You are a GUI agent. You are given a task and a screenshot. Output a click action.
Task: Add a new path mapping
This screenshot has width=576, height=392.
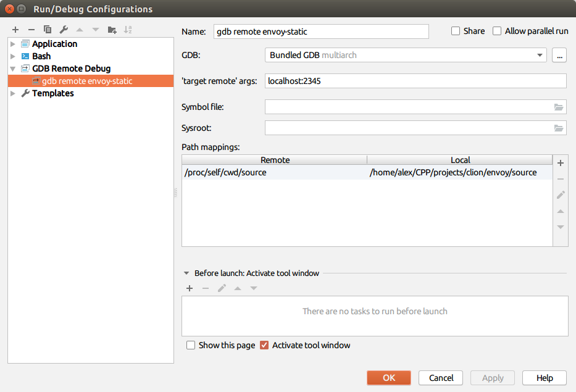560,163
